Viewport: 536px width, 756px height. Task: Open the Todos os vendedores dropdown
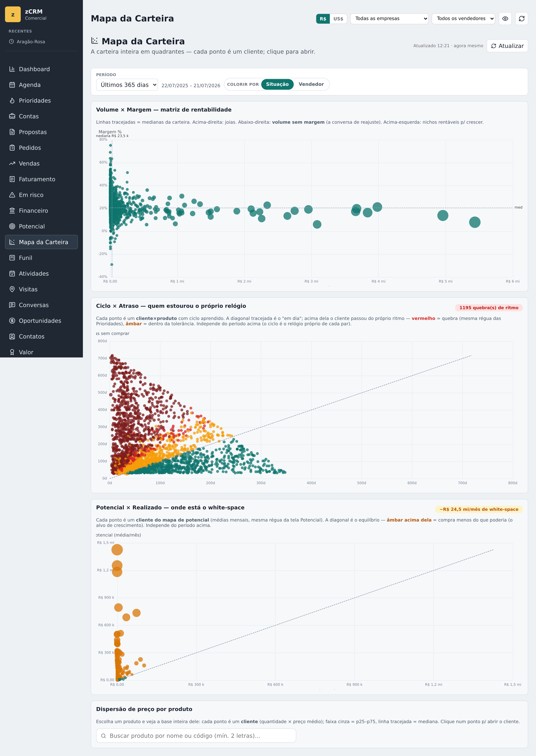pos(463,18)
